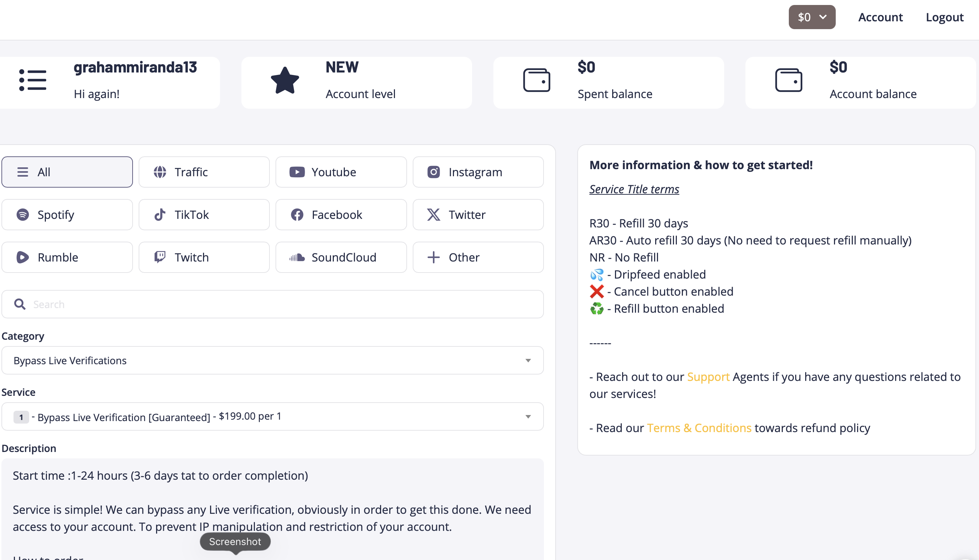This screenshot has height=560, width=979.
Task: Click the water droplets dripfeed emoji
Action: 597,275
